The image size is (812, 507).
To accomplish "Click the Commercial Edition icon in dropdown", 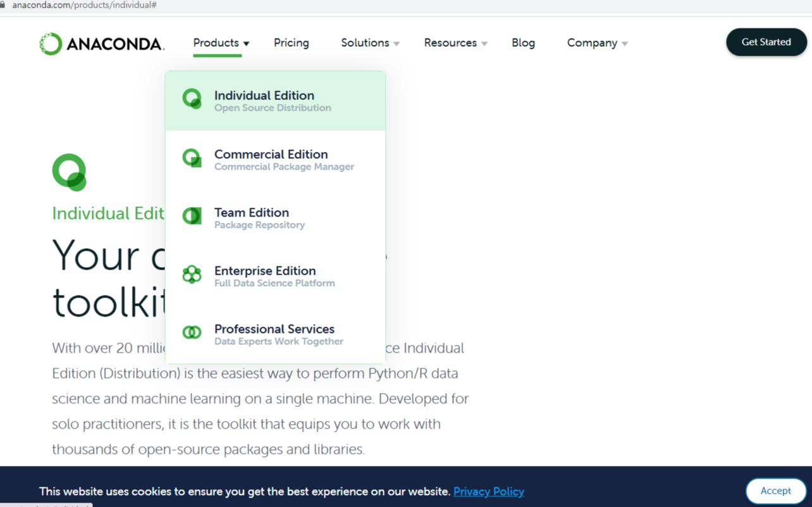I will click(x=192, y=158).
